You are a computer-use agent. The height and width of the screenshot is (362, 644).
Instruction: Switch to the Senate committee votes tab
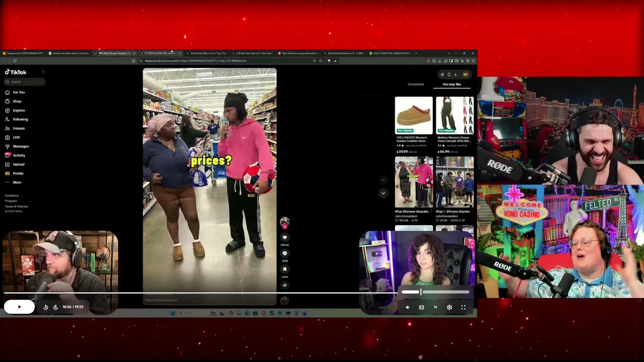69,53
